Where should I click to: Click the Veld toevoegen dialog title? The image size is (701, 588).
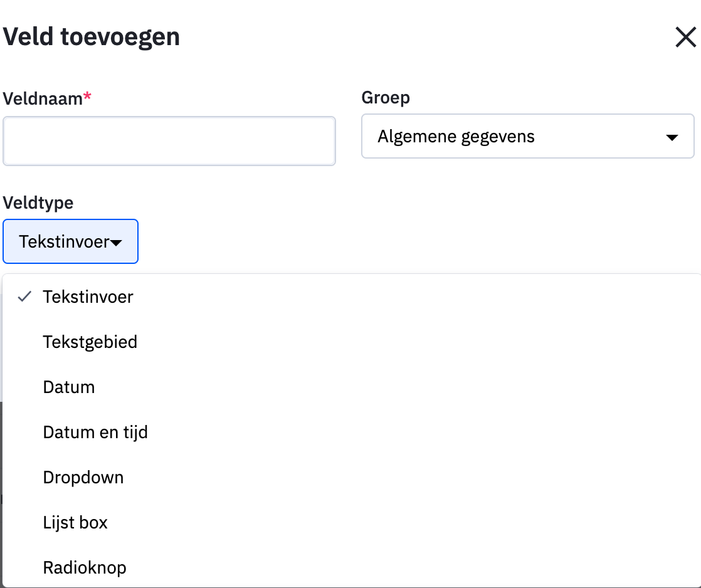coord(91,36)
